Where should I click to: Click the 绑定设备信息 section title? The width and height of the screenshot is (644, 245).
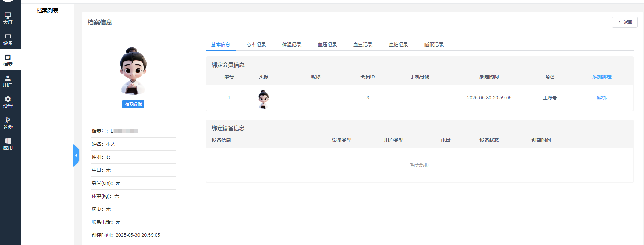[228, 128]
